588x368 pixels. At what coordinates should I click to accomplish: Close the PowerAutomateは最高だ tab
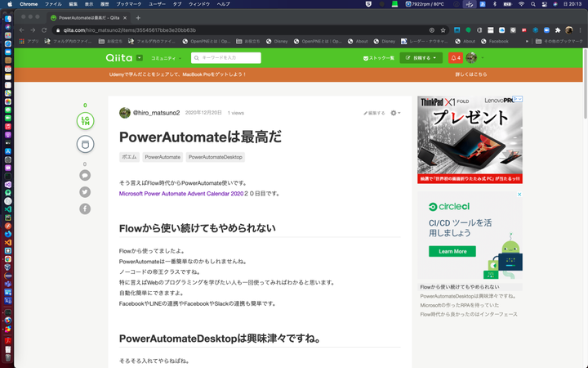125,18
